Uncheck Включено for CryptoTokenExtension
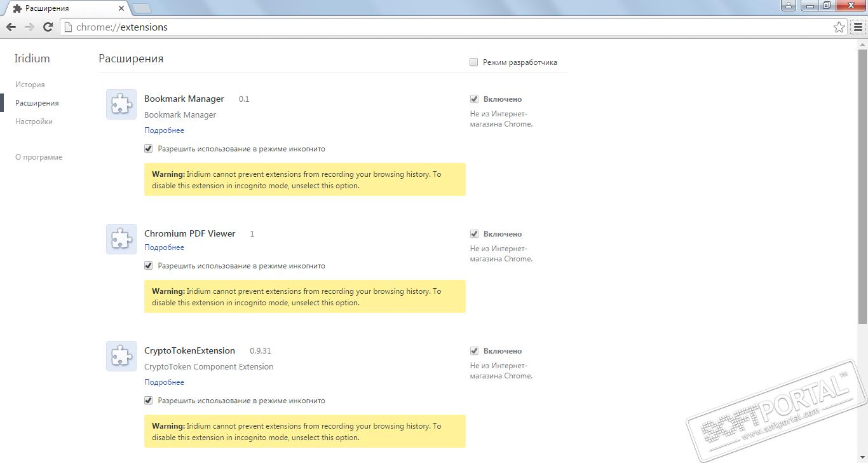This screenshot has height=463, width=868. [x=474, y=351]
